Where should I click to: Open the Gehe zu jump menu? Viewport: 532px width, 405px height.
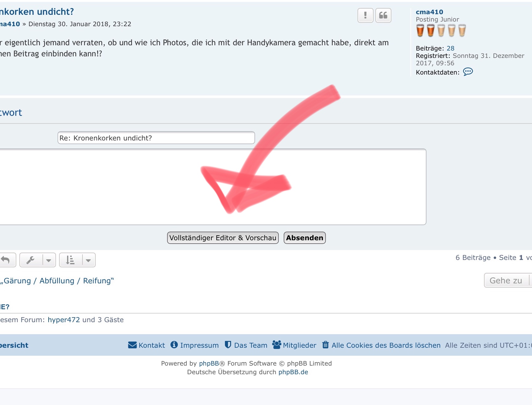pos(506,280)
